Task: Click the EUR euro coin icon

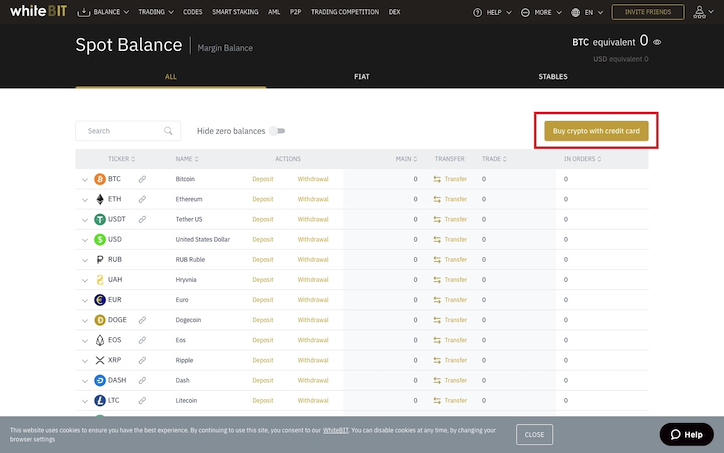Action: 100,300
